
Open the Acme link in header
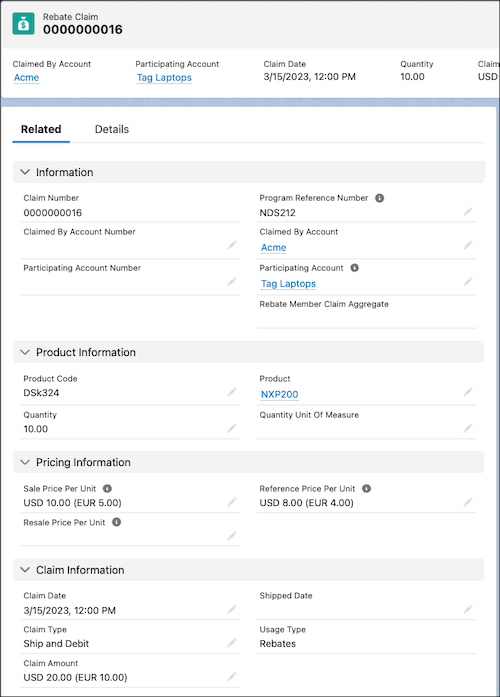click(x=27, y=77)
